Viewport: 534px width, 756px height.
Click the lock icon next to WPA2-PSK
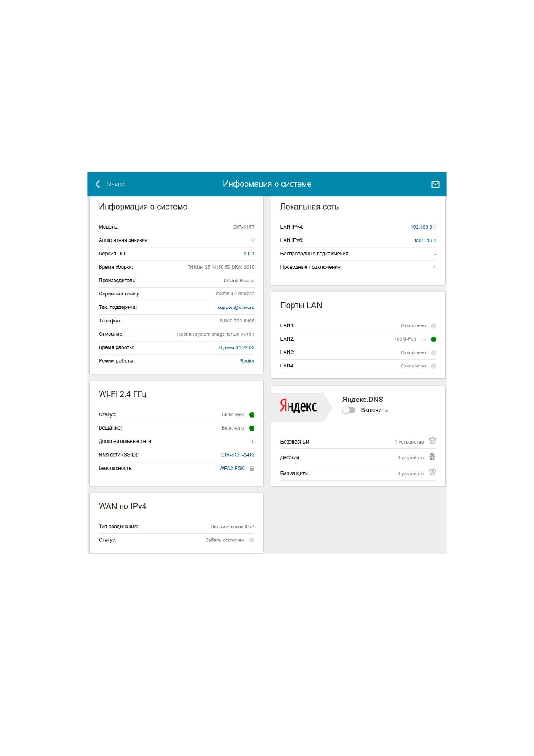(252, 468)
